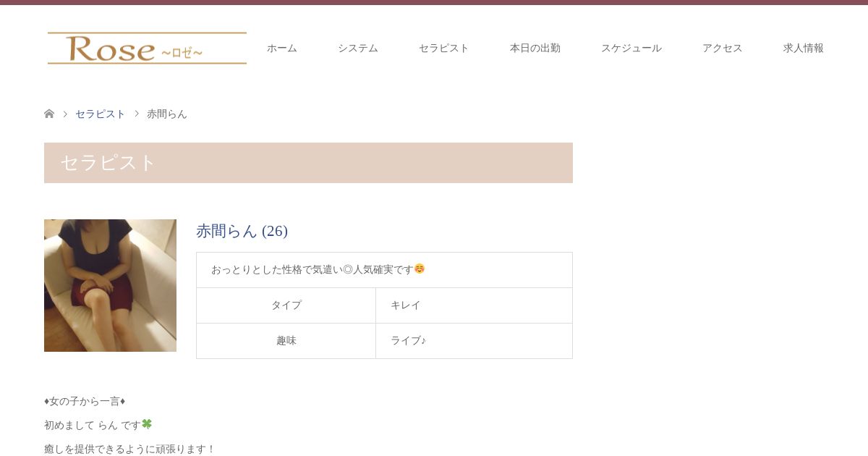Click the Rose ~ロゼ~ site logo
The image size is (868, 456).
(x=147, y=48)
